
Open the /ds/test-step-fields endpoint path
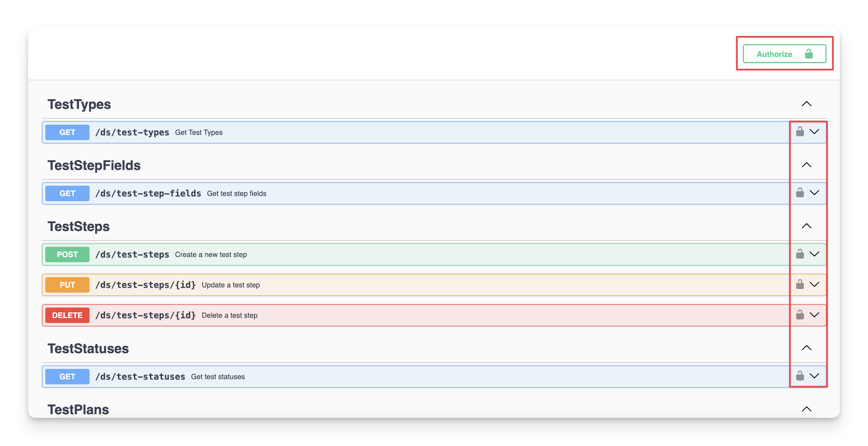pyautogui.click(x=148, y=193)
